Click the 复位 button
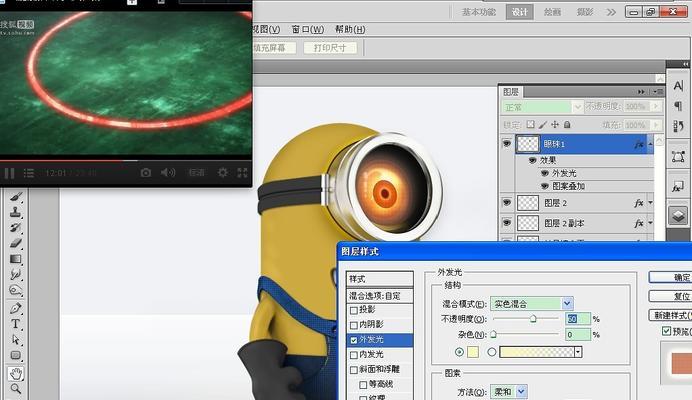The image size is (692, 400). coord(670,296)
